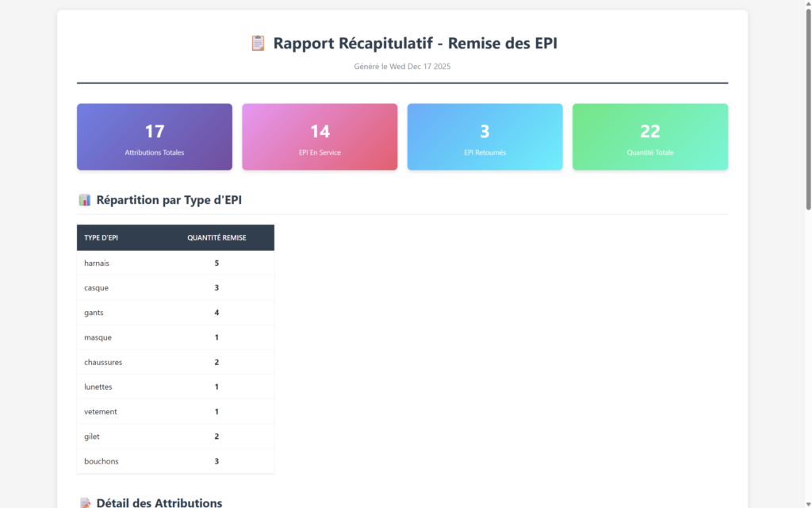Click the bar chart icon beside Répartition
The width and height of the screenshot is (812, 508).
coord(85,200)
